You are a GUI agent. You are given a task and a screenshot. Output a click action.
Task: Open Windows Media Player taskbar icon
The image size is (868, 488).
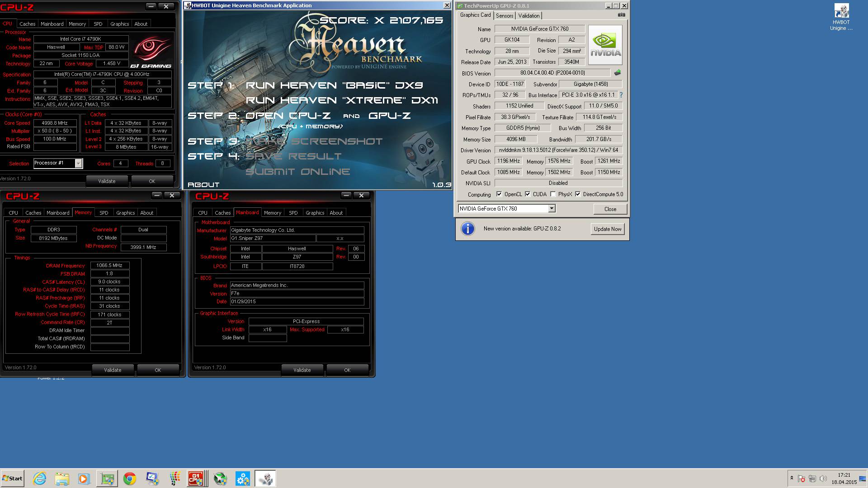coord(84,479)
